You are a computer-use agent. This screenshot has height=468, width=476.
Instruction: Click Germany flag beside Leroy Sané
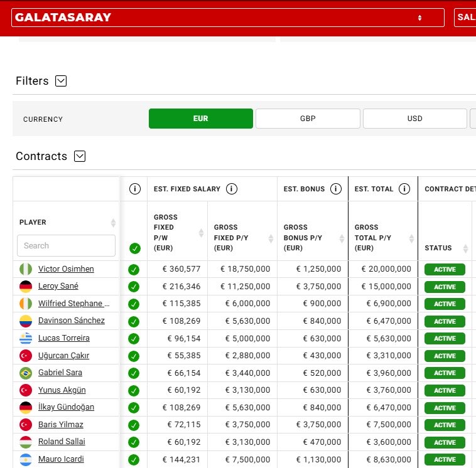click(x=26, y=287)
